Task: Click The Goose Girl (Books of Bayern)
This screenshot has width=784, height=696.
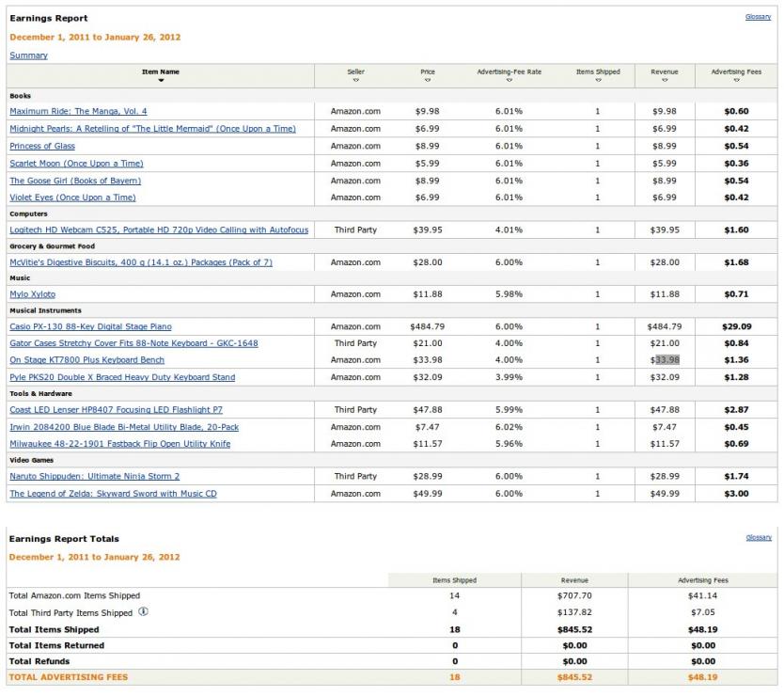Action: tap(75, 181)
